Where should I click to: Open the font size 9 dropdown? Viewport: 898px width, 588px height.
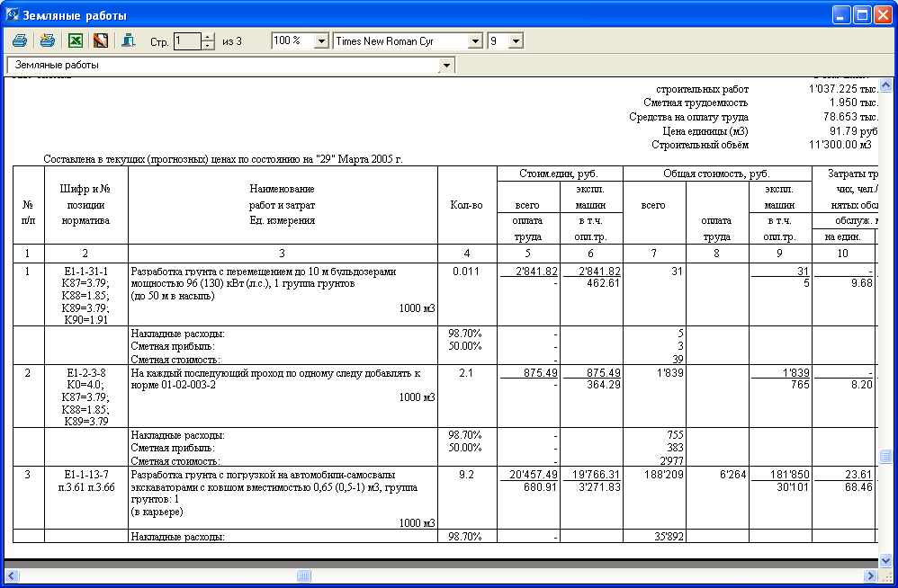516,41
